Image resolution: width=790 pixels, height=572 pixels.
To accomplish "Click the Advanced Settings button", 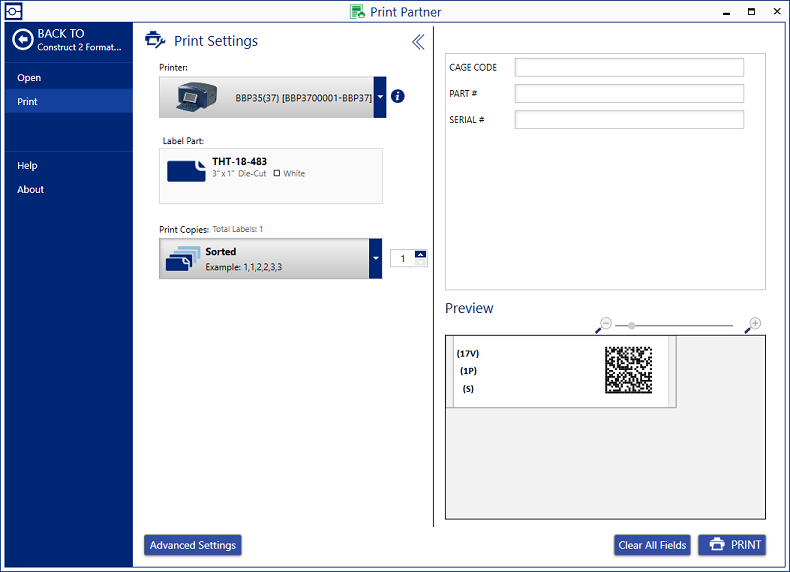I will tap(193, 545).
